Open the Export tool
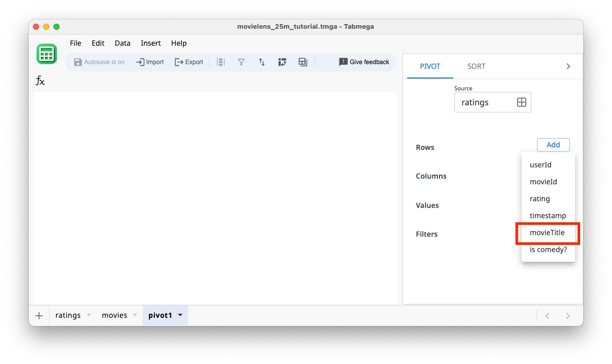The image size is (612, 364). point(188,62)
